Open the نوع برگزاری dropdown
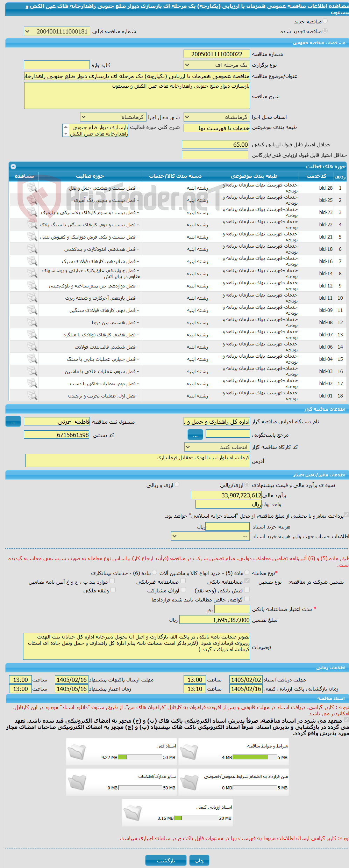 216,65
